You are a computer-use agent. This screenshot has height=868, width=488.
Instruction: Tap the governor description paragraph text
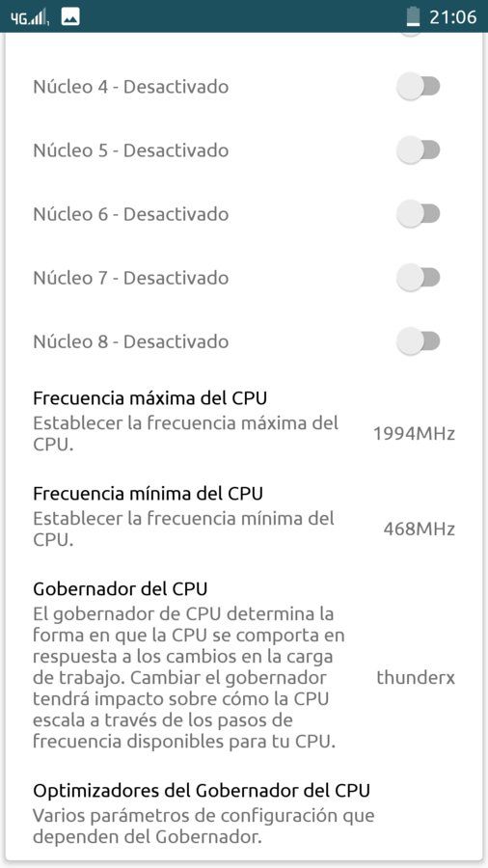click(189, 678)
